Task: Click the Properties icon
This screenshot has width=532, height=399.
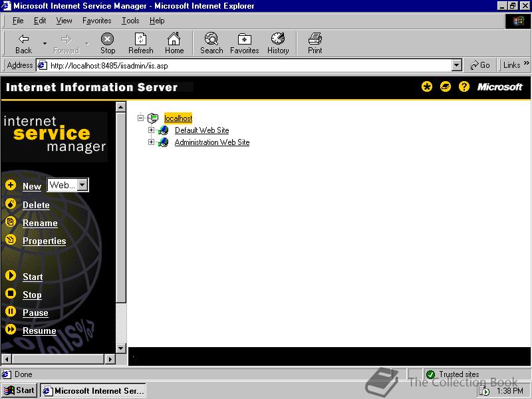Action: point(11,239)
